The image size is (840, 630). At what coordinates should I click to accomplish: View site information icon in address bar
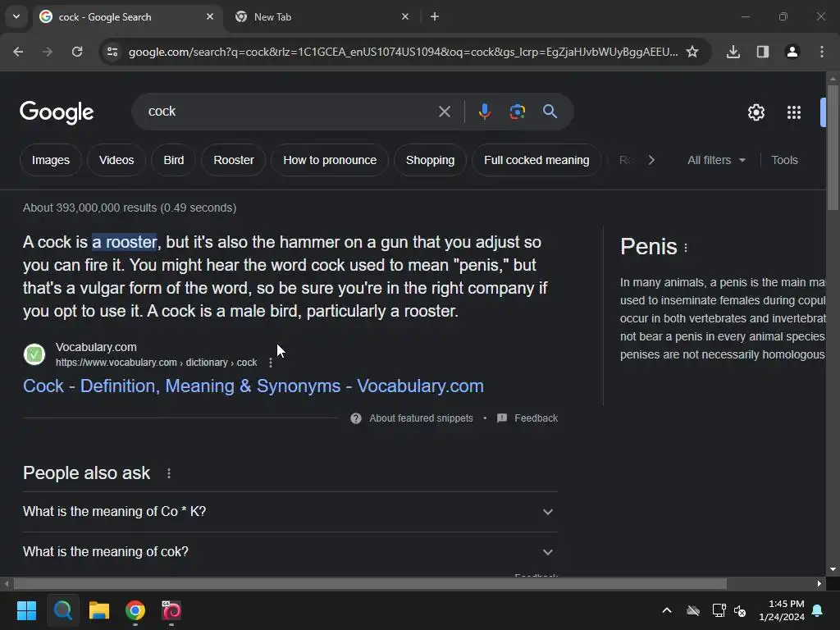click(x=112, y=52)
